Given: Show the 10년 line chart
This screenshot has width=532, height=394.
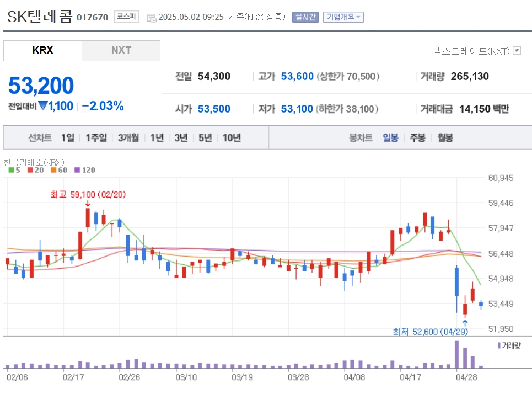Looking at the screenshot, I should 232,137.
